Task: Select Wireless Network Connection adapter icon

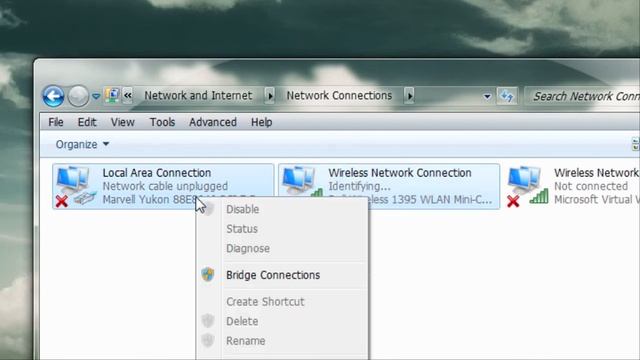Action: click(x=302, y=181)
